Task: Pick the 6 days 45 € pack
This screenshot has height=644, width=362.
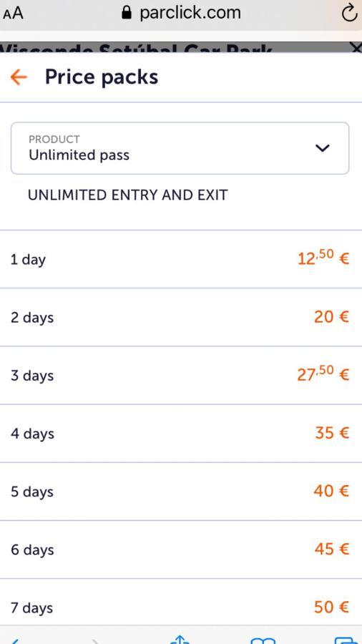Action: pyautogui.click(x=181, y=550)
